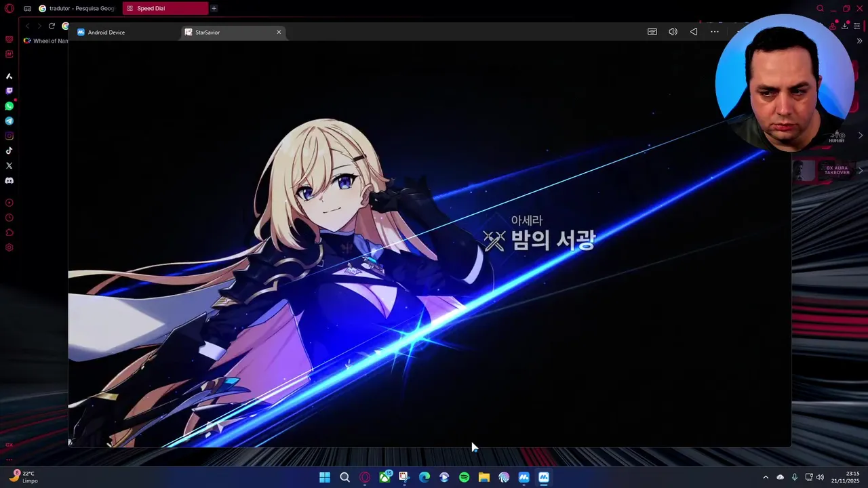Open Aria AI in the sidebar

(9, 76)
